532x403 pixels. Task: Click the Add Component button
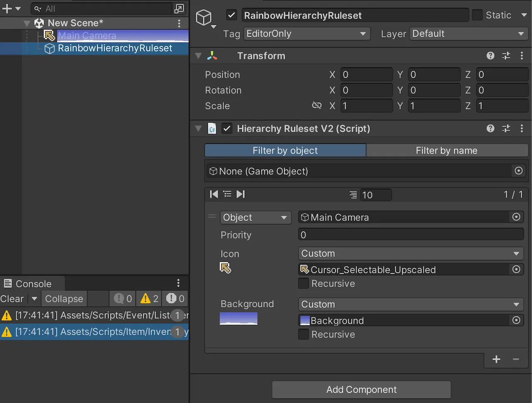tap(362, 390)
